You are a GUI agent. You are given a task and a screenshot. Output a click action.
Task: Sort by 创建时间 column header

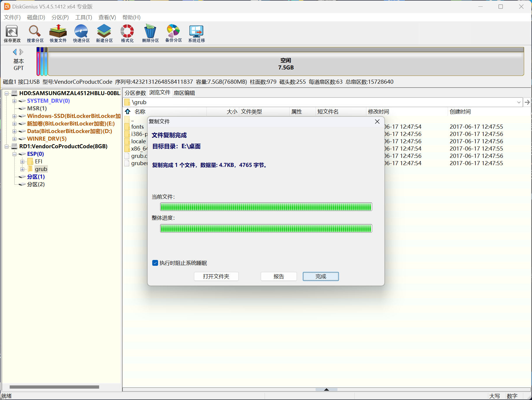click(489, 111)
